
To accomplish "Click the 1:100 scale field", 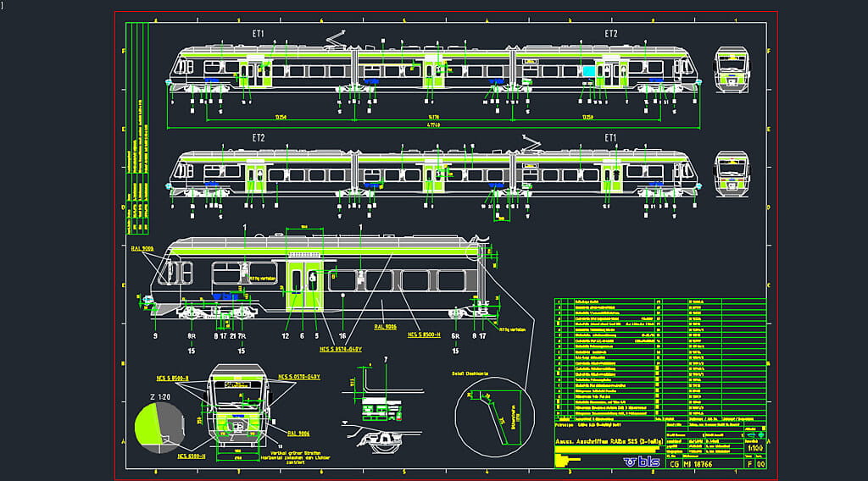I will tap(751, 450).
